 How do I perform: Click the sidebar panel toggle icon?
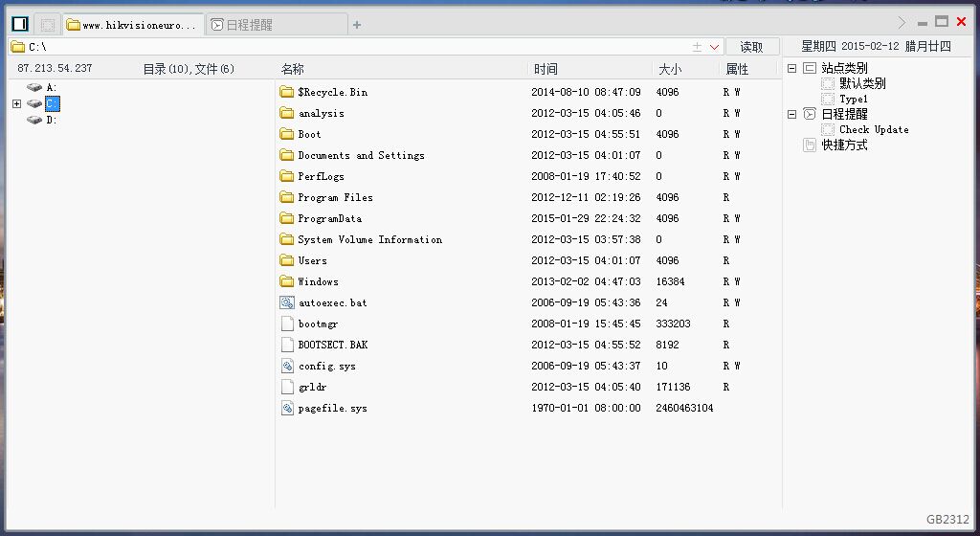click(x=20, y=24)
